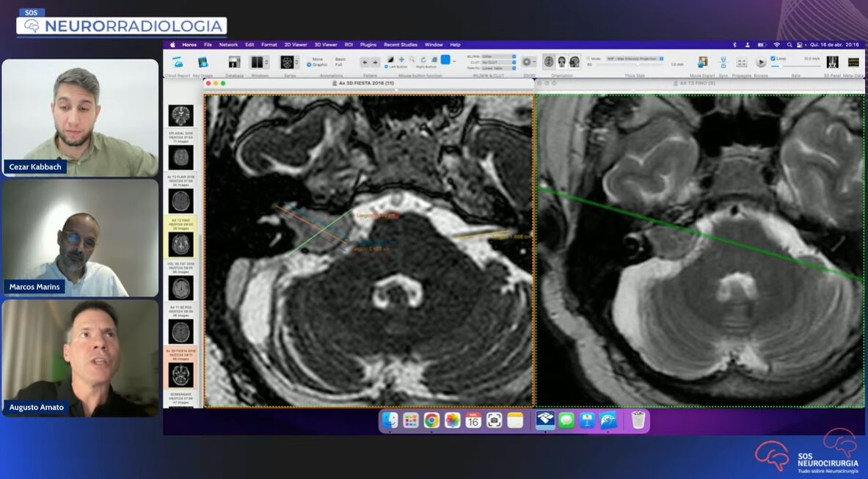
Task: Open the Windows layout dropdown
Action: coord(260,63)
